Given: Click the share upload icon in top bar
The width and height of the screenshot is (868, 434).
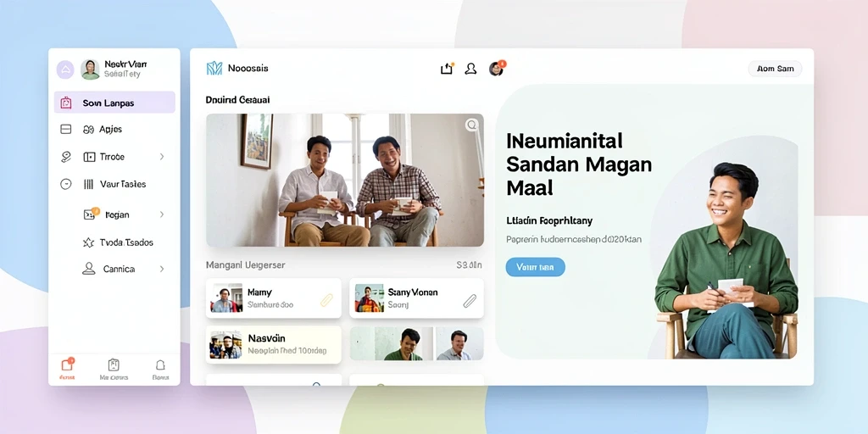Looking at the screenshot, I should tap(447, 68).
